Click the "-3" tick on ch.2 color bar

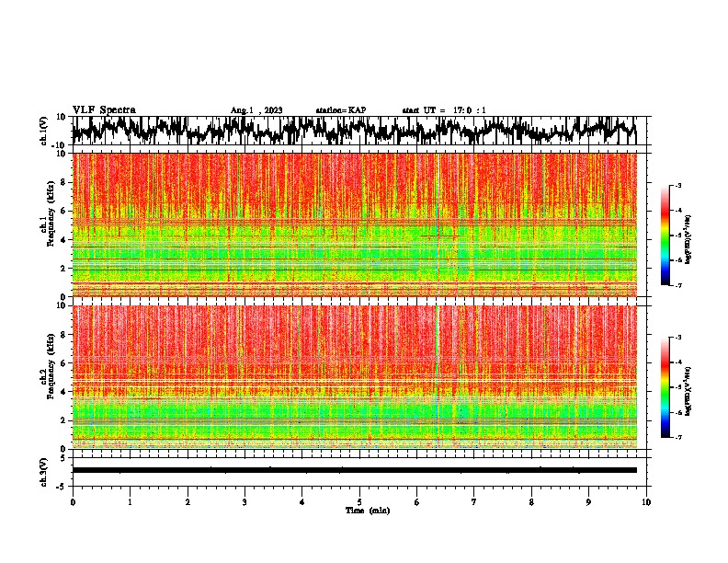[678, 338]
